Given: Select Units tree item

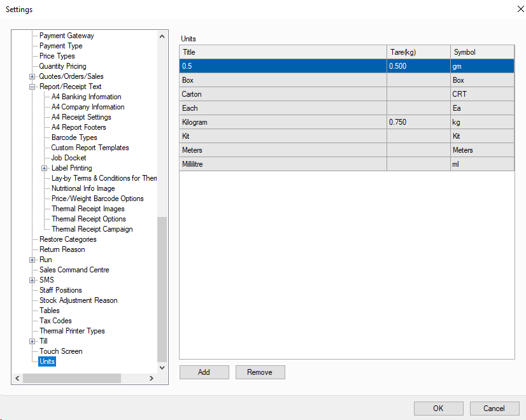Looking at the screenshot, I should (47, 361).
